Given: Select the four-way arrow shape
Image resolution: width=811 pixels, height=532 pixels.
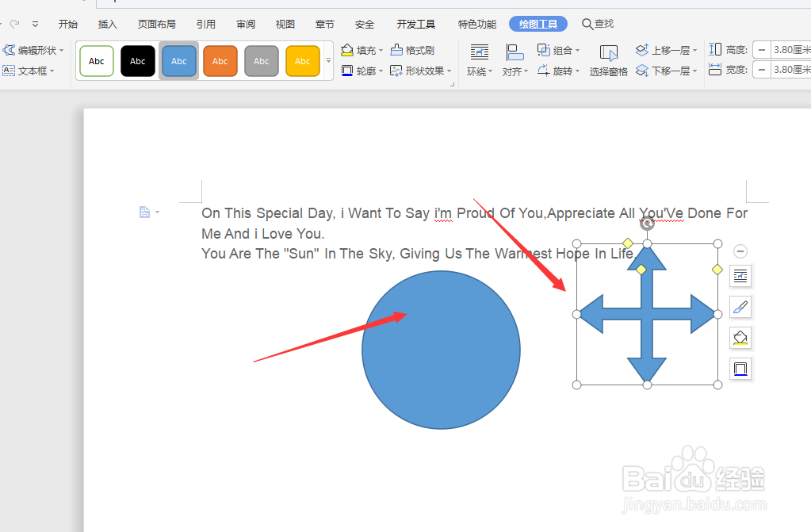Looking at the screenshot, I should pyautogui.click(x=647, y=314).
